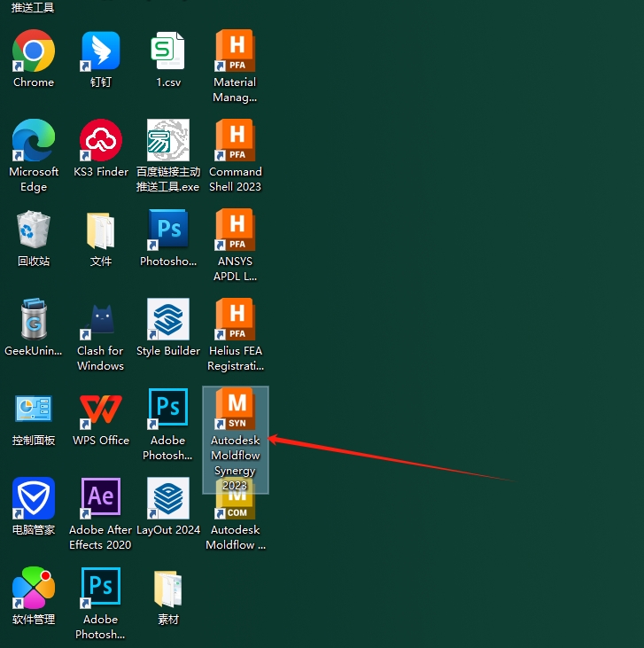Select the 百度链接主动推送工具.exe icon
Viewport: 644px width, 648px height.
click(x=168, y=141)
